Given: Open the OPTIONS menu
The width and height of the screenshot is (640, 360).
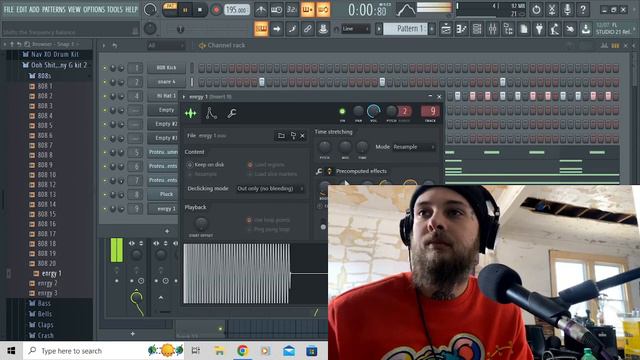Looking at the screenshot, I should pos(94,9).
